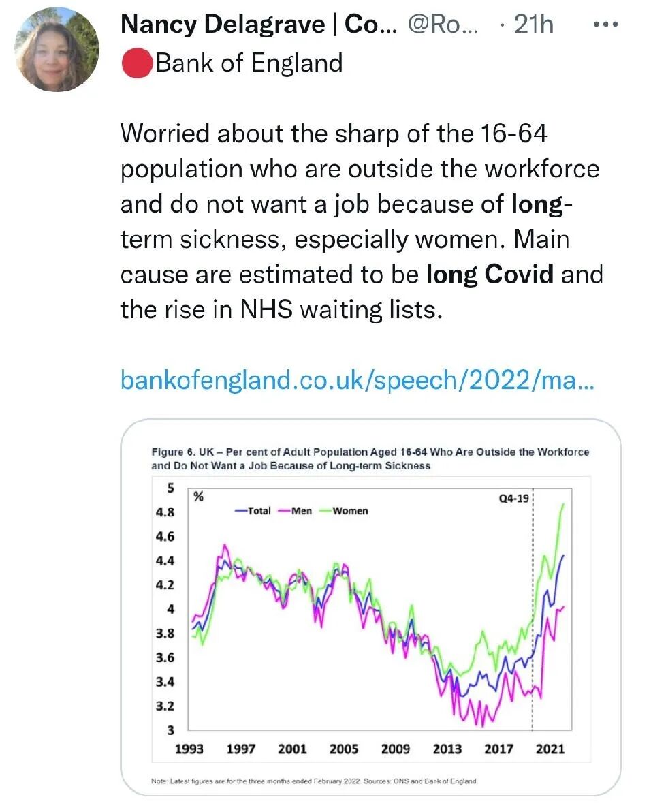This screenshot has height=812, width=651.
Task: Open the bankofengland.co.uk speech link
Action: click(358, 380)
